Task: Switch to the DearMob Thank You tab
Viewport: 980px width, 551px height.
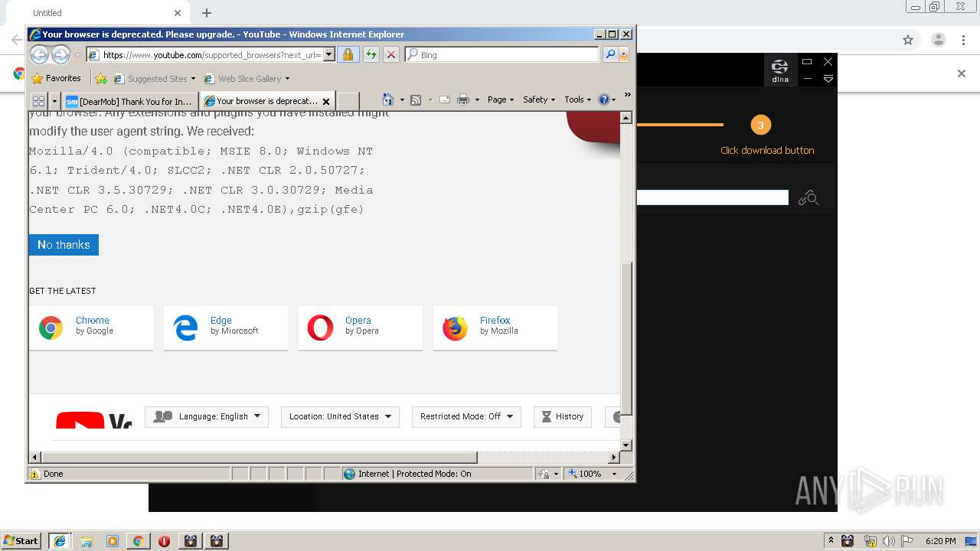Action: point(129,101)
